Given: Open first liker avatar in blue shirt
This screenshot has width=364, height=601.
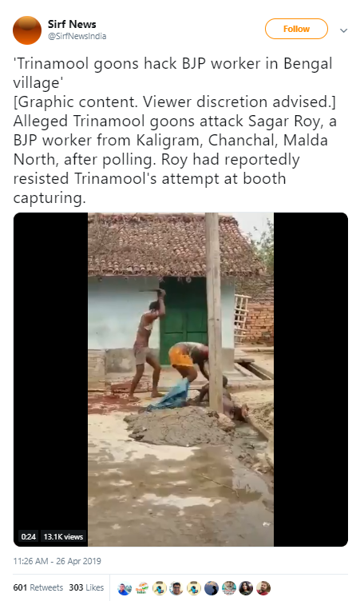Looking at the screenshot, I should 125,588.
